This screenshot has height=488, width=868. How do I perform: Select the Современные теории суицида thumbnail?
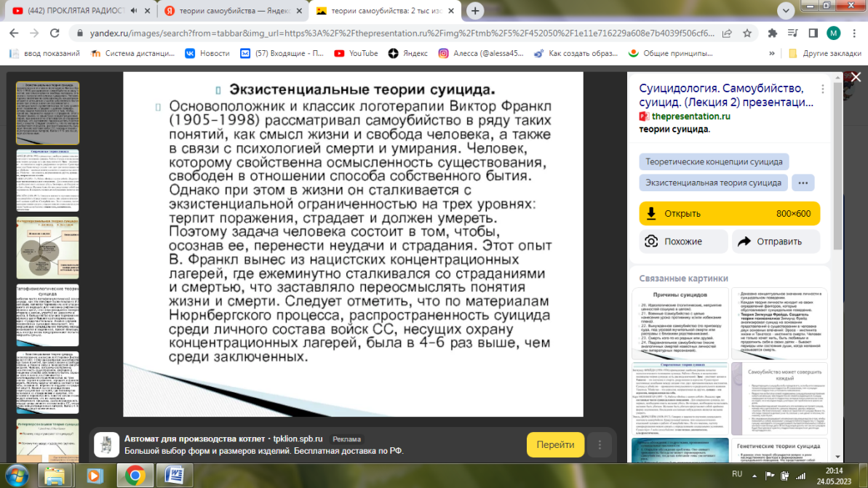coord(47,180)
